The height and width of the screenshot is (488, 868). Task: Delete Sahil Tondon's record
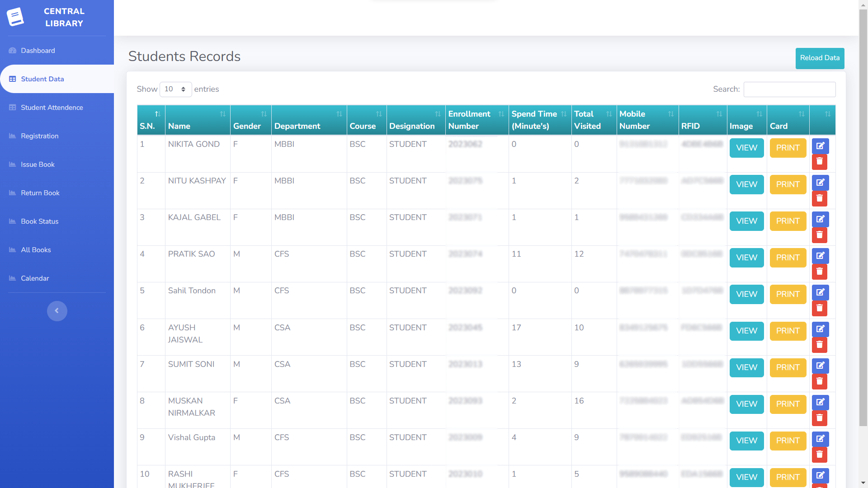[x=819, y=308]
